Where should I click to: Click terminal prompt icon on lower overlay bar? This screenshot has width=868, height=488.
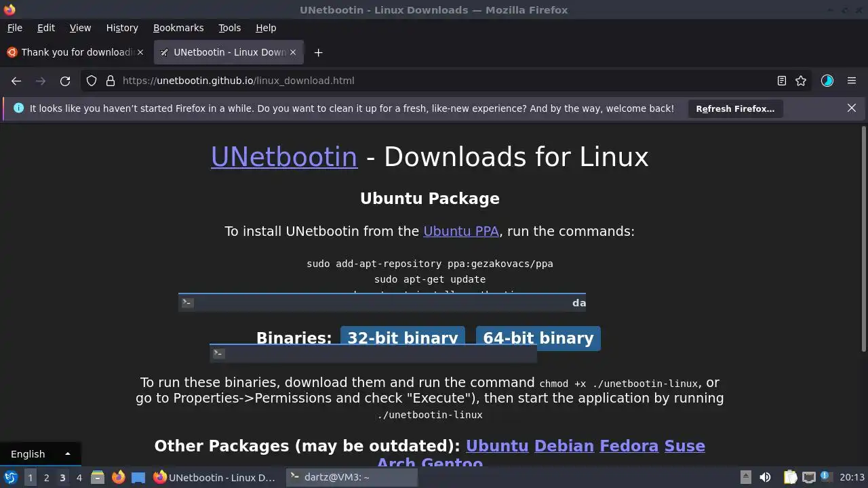tap(218, 353)
